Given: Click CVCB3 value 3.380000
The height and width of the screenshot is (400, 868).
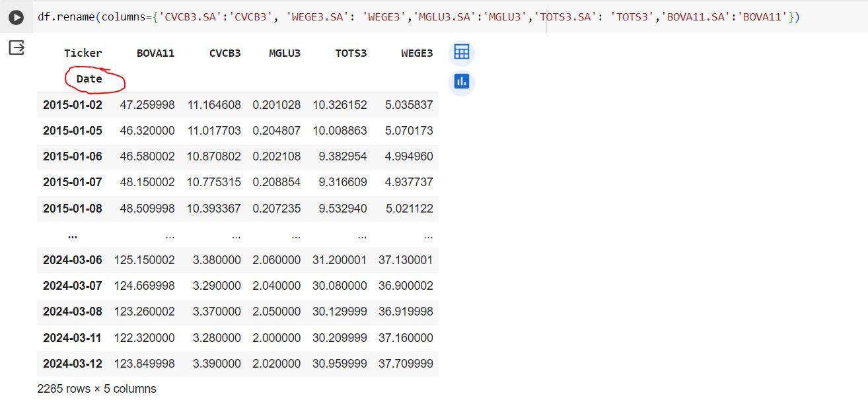Looking at the screenshot, I should pos(217,260).
